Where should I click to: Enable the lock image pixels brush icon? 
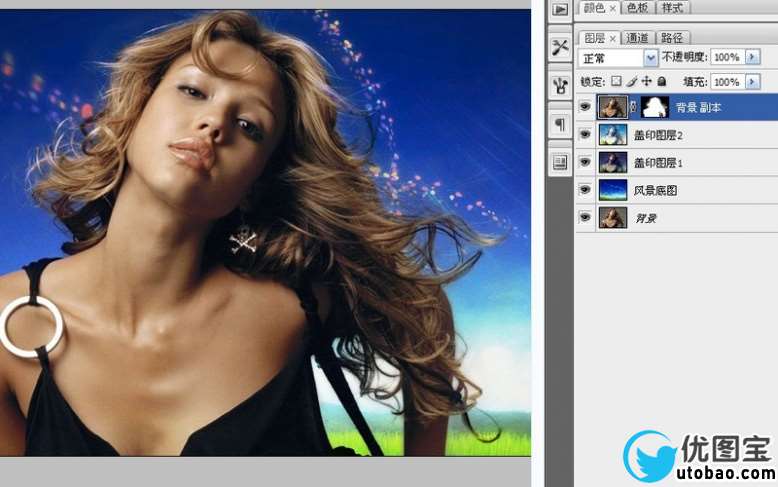pyautogui.click(x=632, y=81)
